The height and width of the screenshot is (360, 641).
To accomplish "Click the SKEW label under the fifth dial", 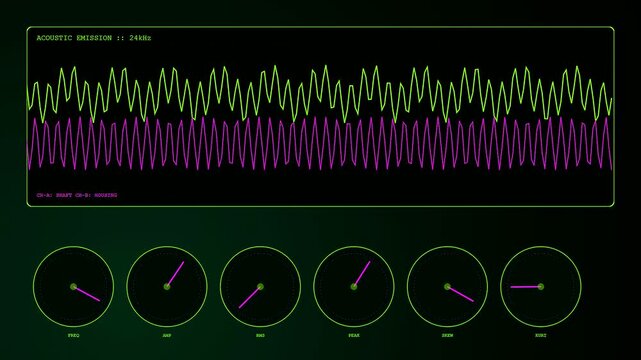I will pyautogui.click(x=447, y=335).
